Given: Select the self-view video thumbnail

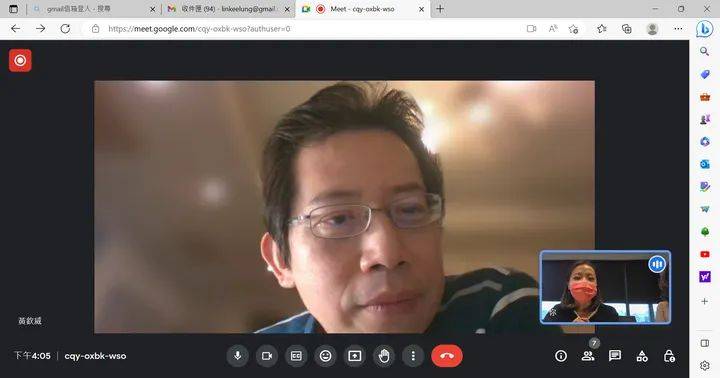Looking at the screenshot, I should coord(605,288).
